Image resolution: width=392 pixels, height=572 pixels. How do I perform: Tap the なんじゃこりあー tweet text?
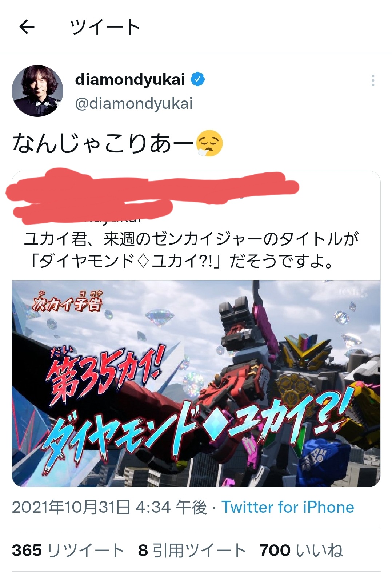point(103,143)
